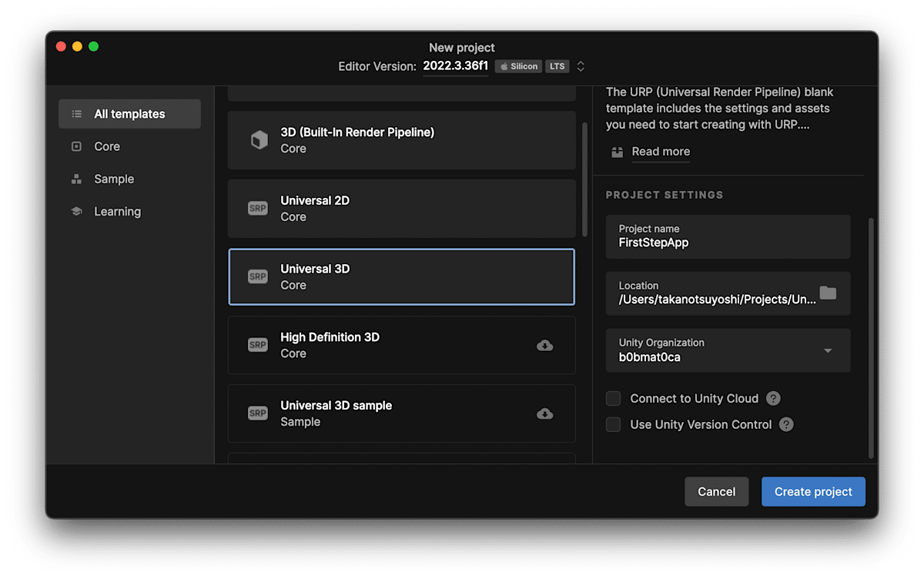Click the Universal 3D sample title text
This screenshot has width=924, height=579.
pyautogui.click(x=336, y=406)
